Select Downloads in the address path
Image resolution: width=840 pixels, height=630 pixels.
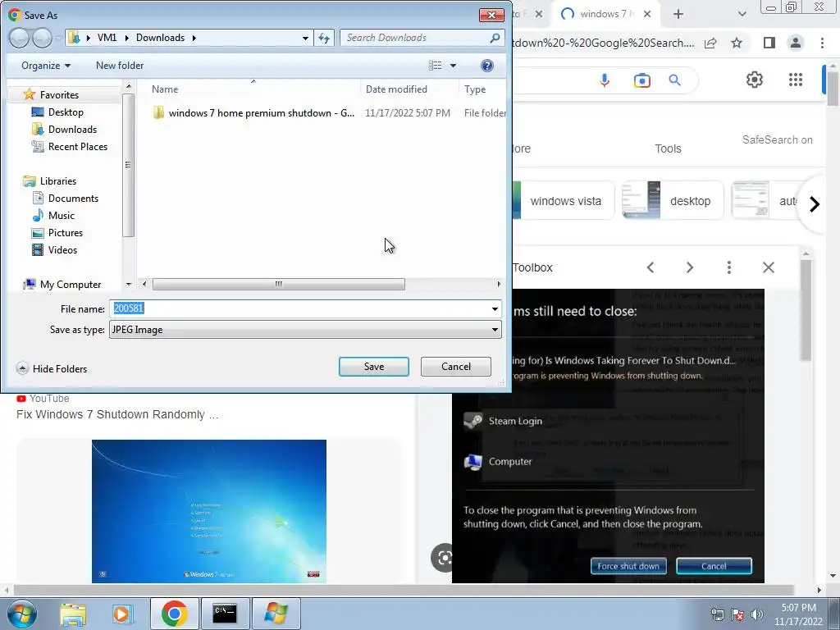[x=160, y=38]
